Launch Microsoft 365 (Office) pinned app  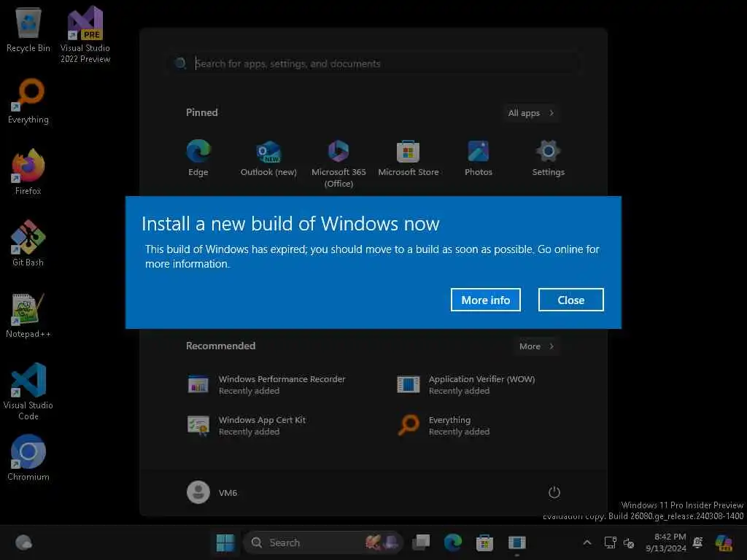tap(338, 164)
